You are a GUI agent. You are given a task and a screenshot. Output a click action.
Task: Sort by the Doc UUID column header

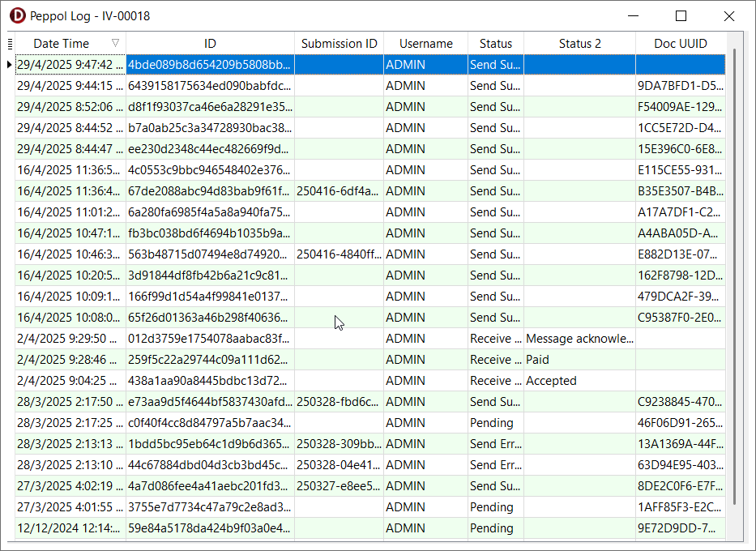680,44
